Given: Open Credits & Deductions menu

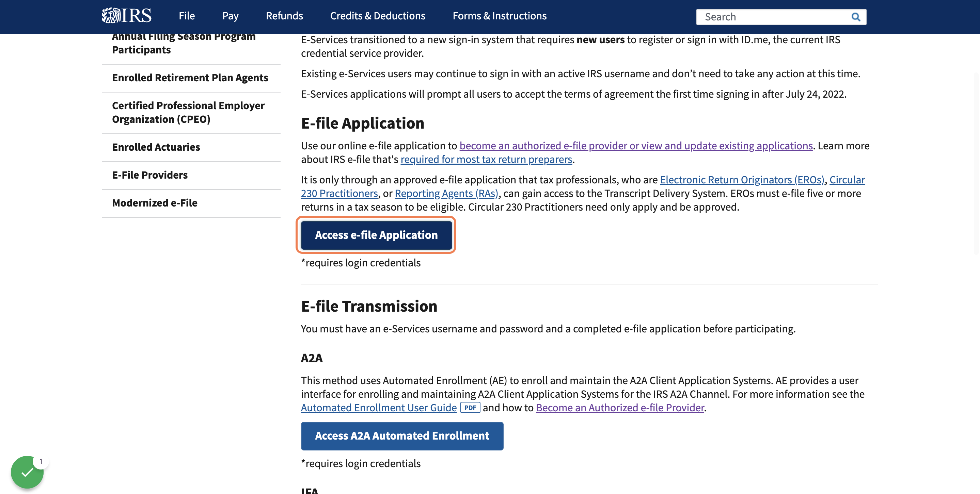Looking at the screenshot, I should [377, 16].
